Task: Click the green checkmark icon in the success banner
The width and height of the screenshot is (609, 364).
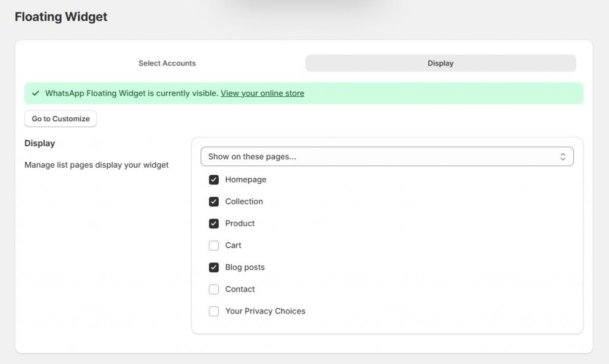Action: tap(36, 93)
